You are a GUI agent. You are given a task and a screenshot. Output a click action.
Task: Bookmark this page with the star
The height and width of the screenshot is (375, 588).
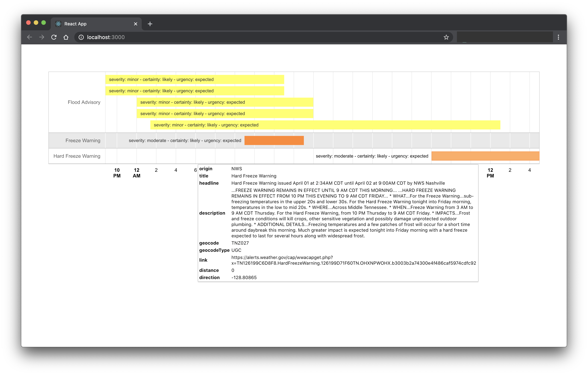click(x=446, y=37)
